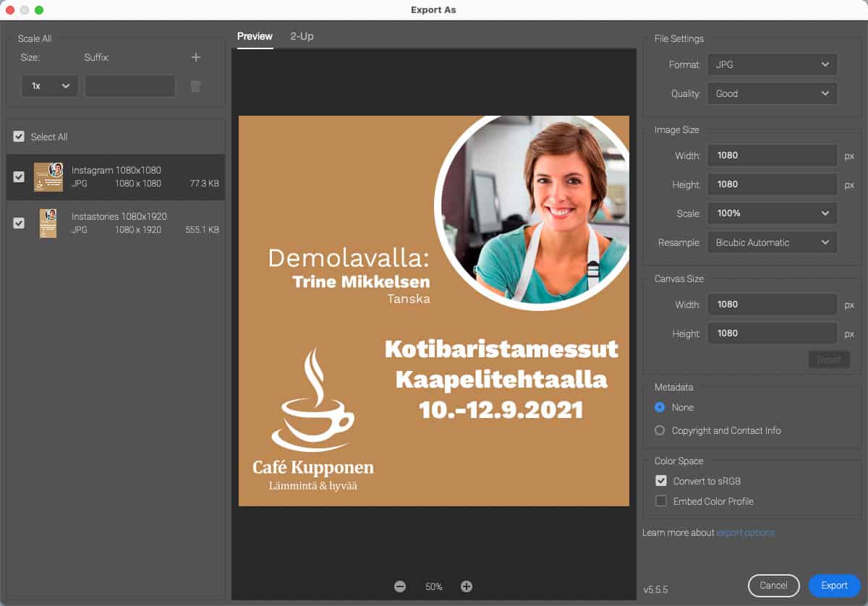Screen dimensions: 868x606
Task: Click the preview image of the Instagram post
Action: click(x=434, y=311)
